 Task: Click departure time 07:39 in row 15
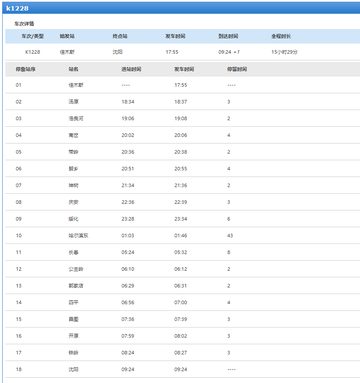[181, 319]
